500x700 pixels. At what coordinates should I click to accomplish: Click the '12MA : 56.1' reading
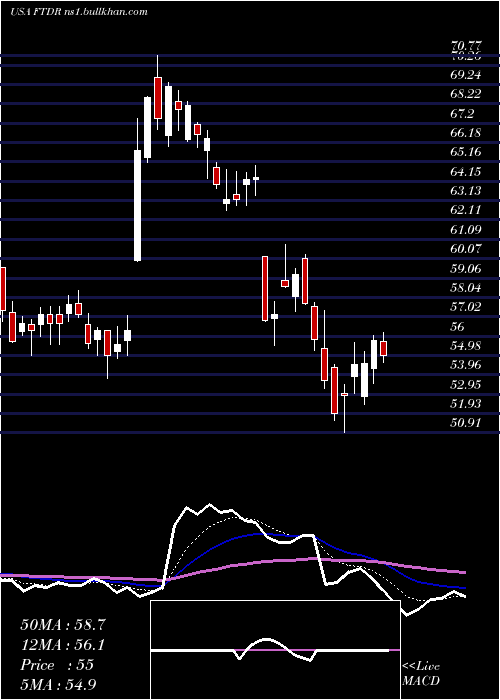point(63,645)
